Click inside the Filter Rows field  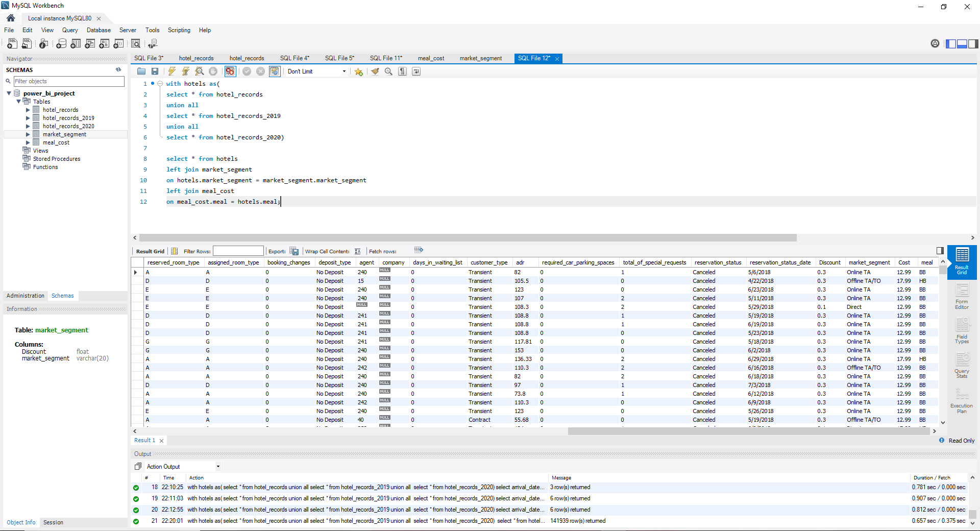tap(238, 251)
